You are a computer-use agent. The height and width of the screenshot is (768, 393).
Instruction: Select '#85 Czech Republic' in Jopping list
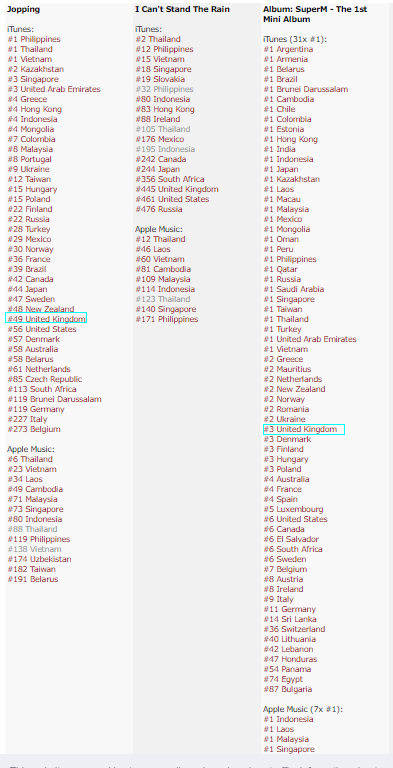pyautogui.click(x=45, y=379)
